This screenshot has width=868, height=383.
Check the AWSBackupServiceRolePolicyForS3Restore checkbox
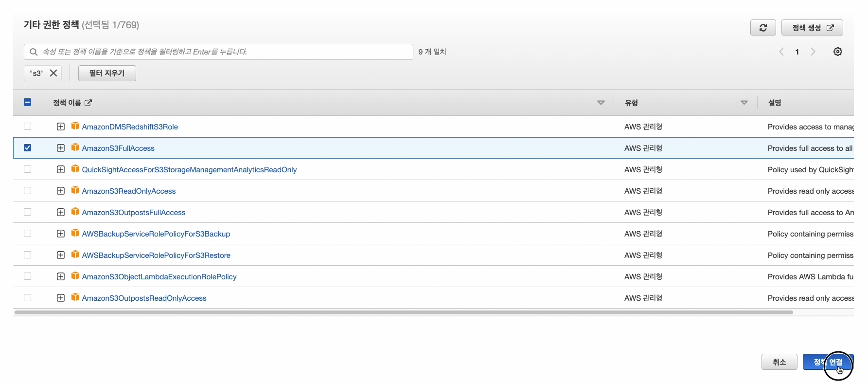coord(28,255)
